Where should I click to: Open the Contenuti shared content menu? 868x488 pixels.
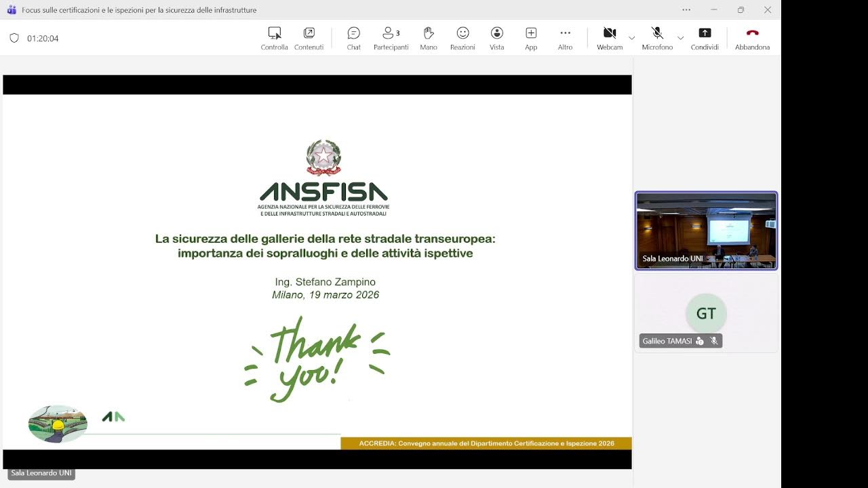coord(309,39)
